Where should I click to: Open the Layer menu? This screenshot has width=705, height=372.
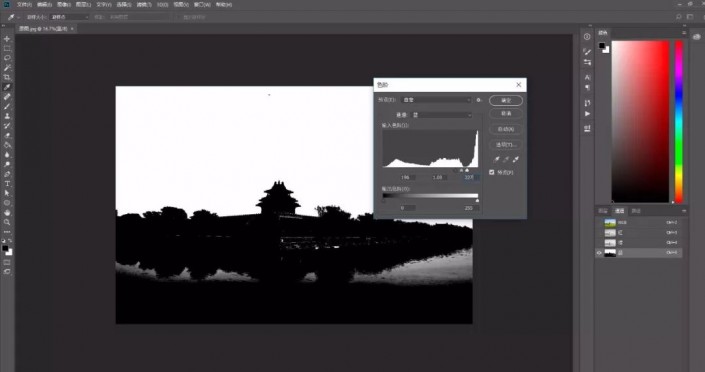pyautogui.click(x=83, y=4)
